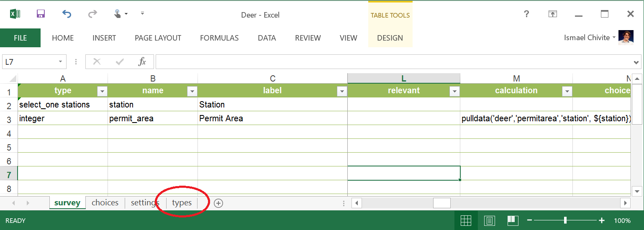Screen dimensions: 644x230
Task: Expand the Name Box dropdown arrow
Action: tap(61, 62)
